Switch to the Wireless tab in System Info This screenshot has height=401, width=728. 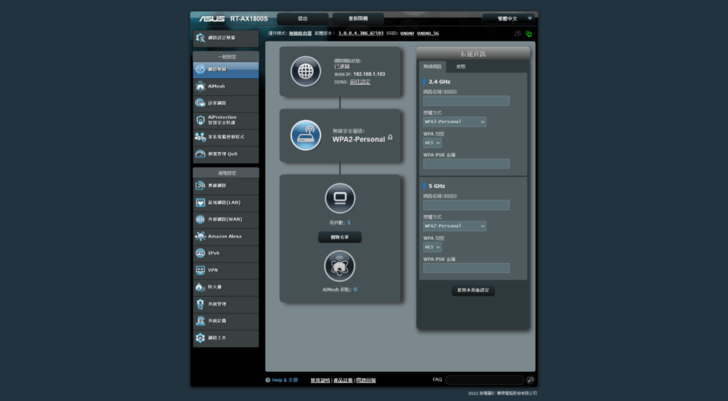coord(432,66)
